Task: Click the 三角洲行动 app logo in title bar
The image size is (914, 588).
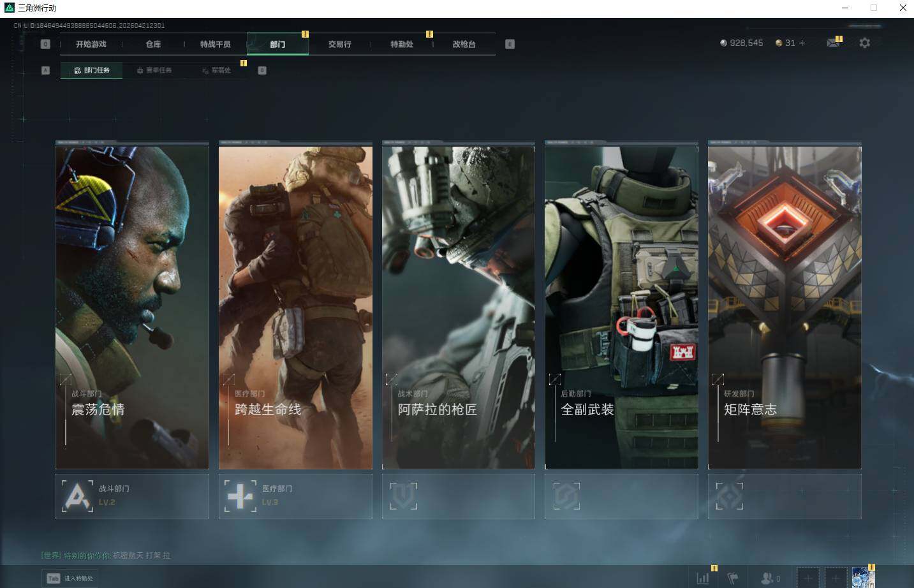Action: (9, 8)
